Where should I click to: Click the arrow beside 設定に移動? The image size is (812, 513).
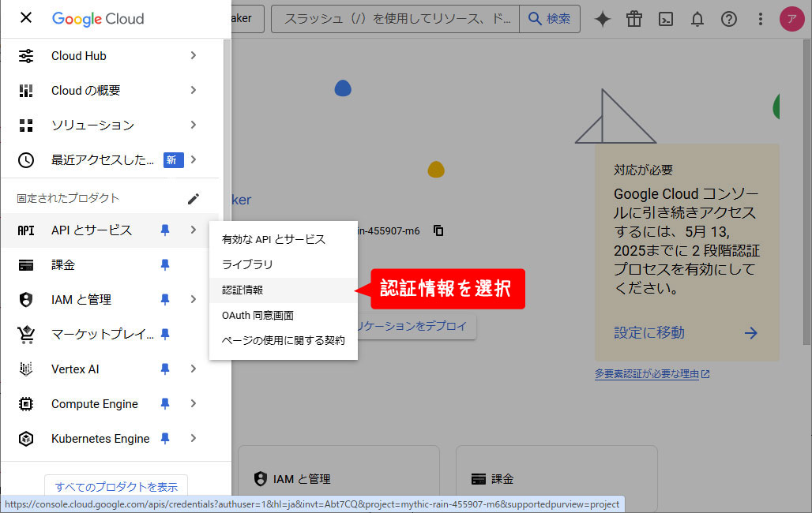[751, 333]
